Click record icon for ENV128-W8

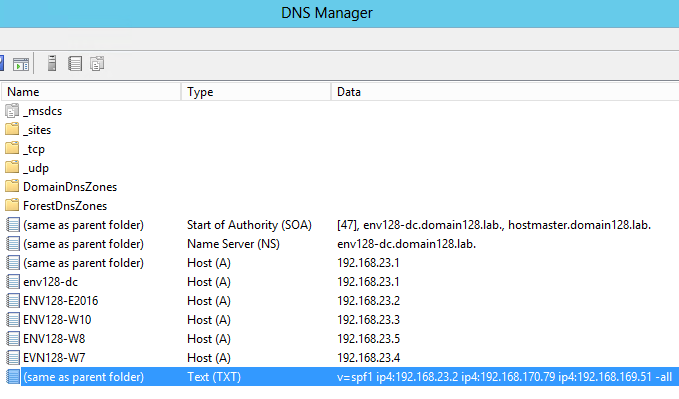point(13,339)
